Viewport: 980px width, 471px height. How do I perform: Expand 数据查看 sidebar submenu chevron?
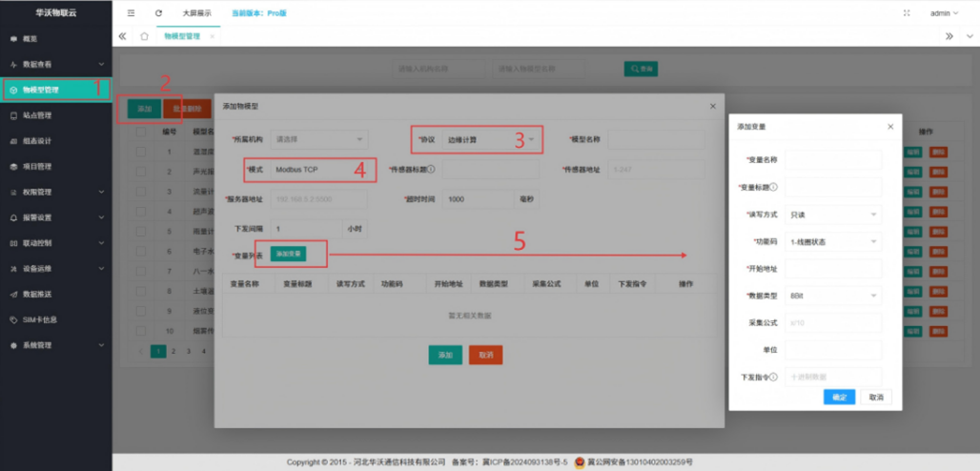(101, 65)
